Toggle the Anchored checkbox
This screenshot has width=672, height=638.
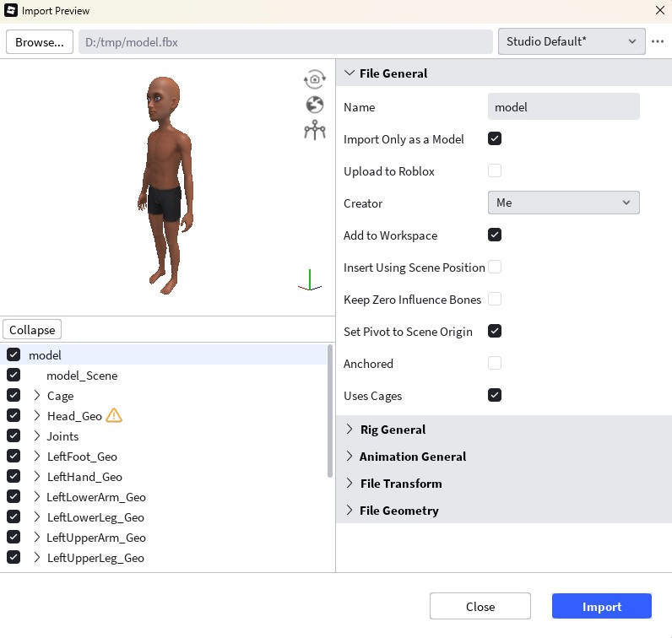[495, 363]
